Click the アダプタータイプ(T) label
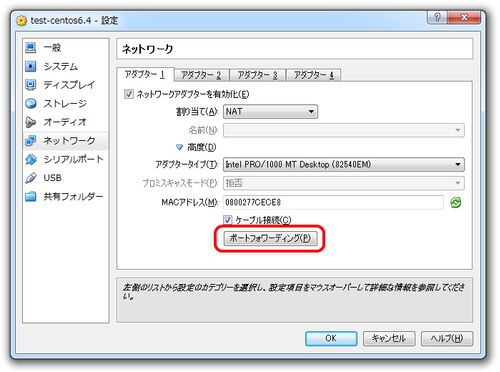Screen dimensions: 500x372 point(187,164)
